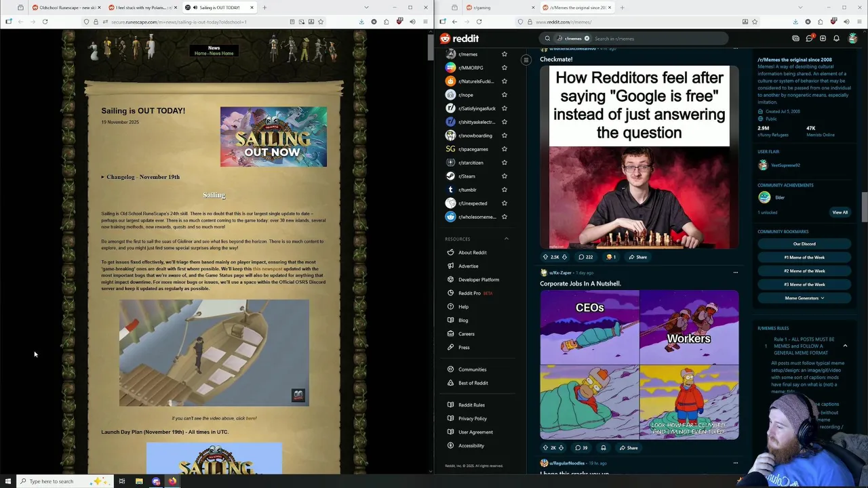
Task: Open tab list dropdown in Reddit window
Action: click(800, 7)
